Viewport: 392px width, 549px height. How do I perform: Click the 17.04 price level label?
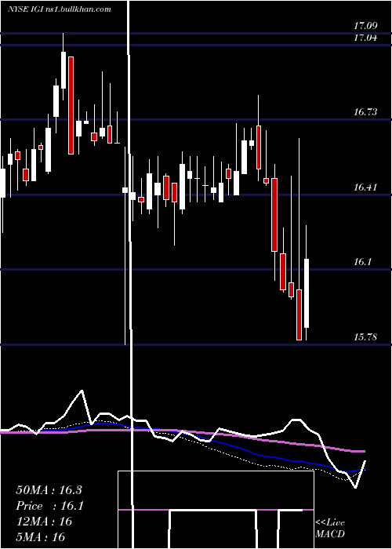tap(365, 38)
